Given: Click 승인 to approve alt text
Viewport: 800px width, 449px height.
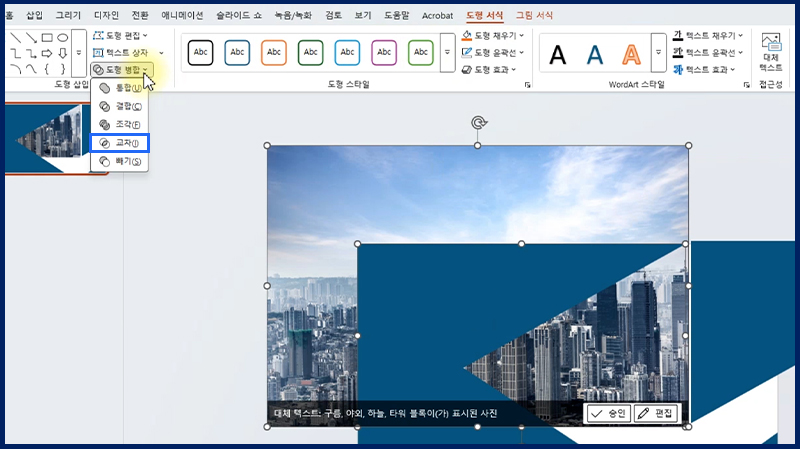Looking at the screenshot, I should point(608,413).
